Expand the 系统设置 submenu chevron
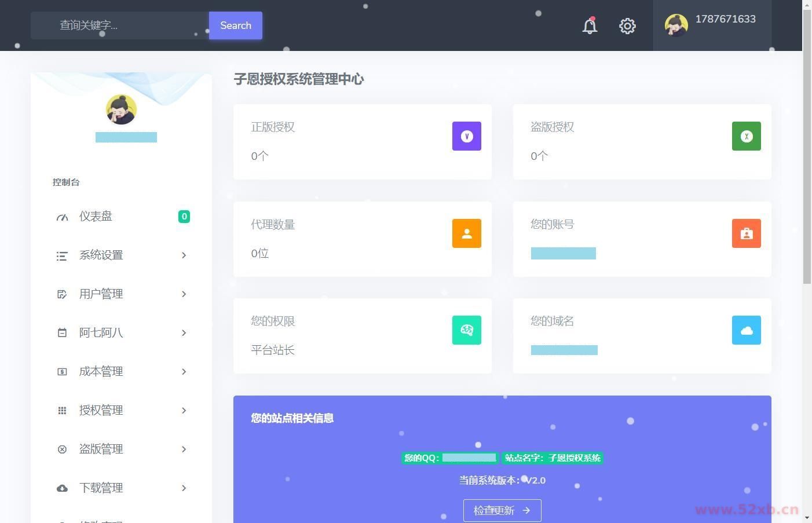The width and height of the screenshot is (812, 523). [184, 255]
